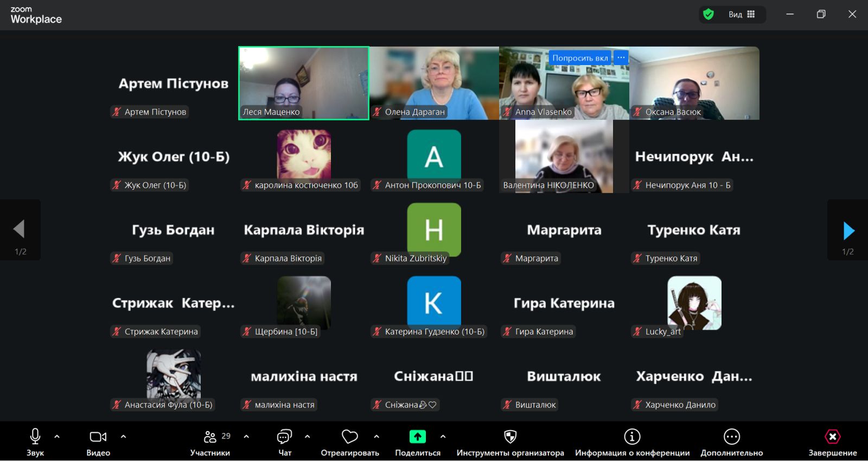Click the Харченко Данило name label
Viewport: 868px width, 461px height.
(x=680, y=405)
